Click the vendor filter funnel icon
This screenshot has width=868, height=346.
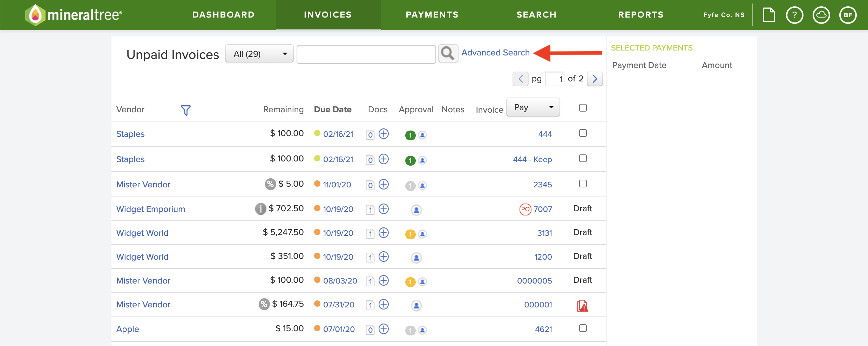[185, 110]
